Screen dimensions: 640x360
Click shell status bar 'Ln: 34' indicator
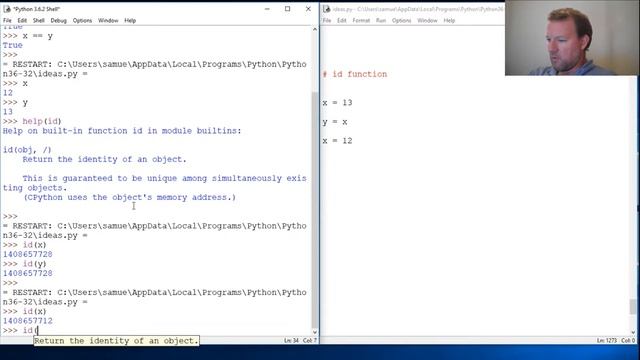[291, 340]
